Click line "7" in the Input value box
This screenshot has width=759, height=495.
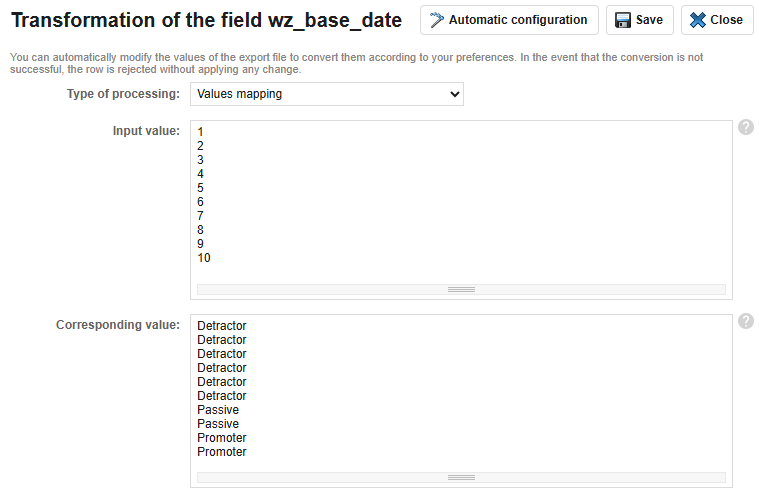click(x=201, y=216)
